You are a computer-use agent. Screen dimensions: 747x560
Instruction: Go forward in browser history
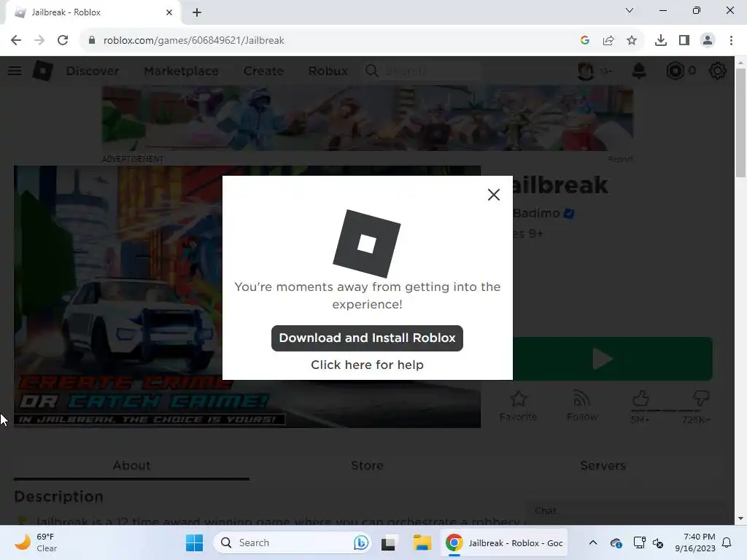(39, 40)
